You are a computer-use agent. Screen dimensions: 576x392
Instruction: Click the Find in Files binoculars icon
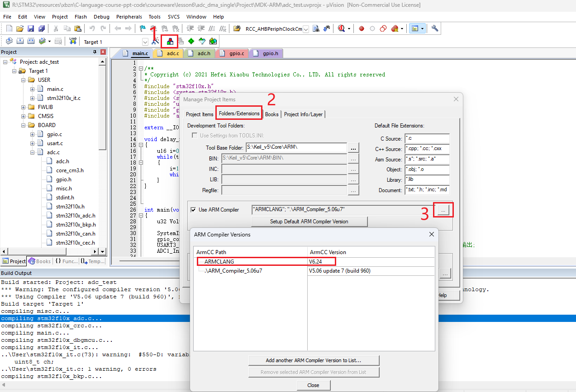237,28
